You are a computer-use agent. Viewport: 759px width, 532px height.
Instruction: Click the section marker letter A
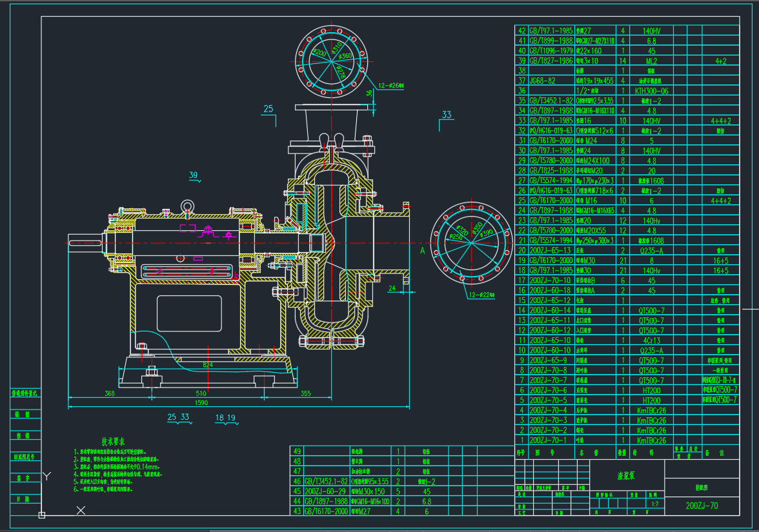coord(422,250)
